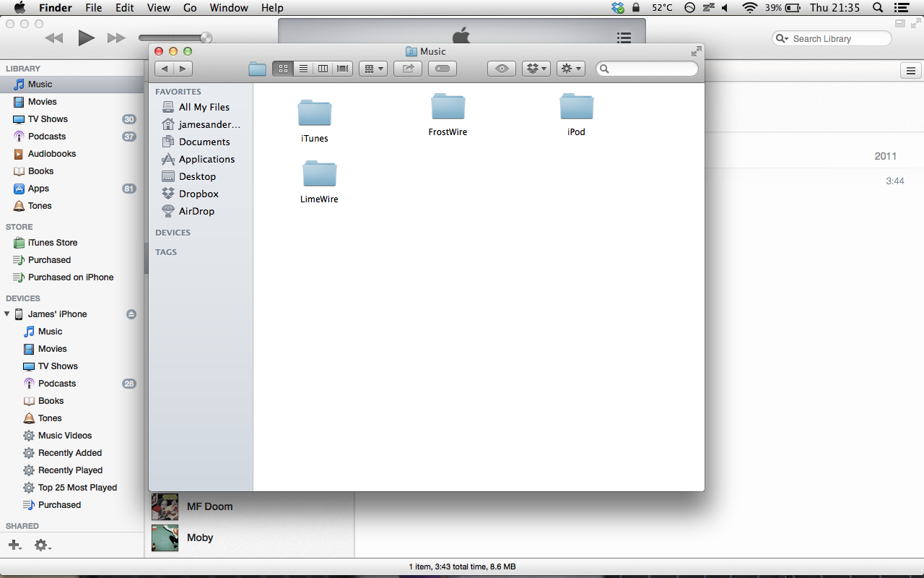924x578 pixels.
Task: Open the iTunes Up Next list icon
Action: pos(624,38)
